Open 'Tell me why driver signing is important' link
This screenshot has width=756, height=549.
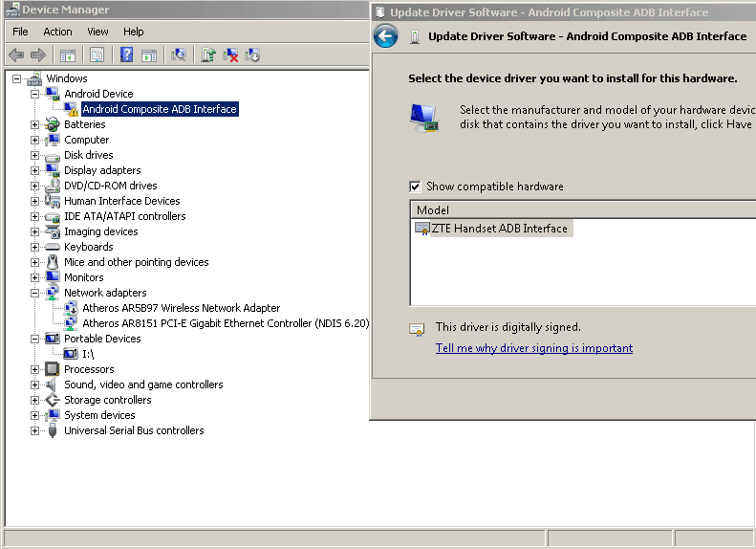coord(534,348)
